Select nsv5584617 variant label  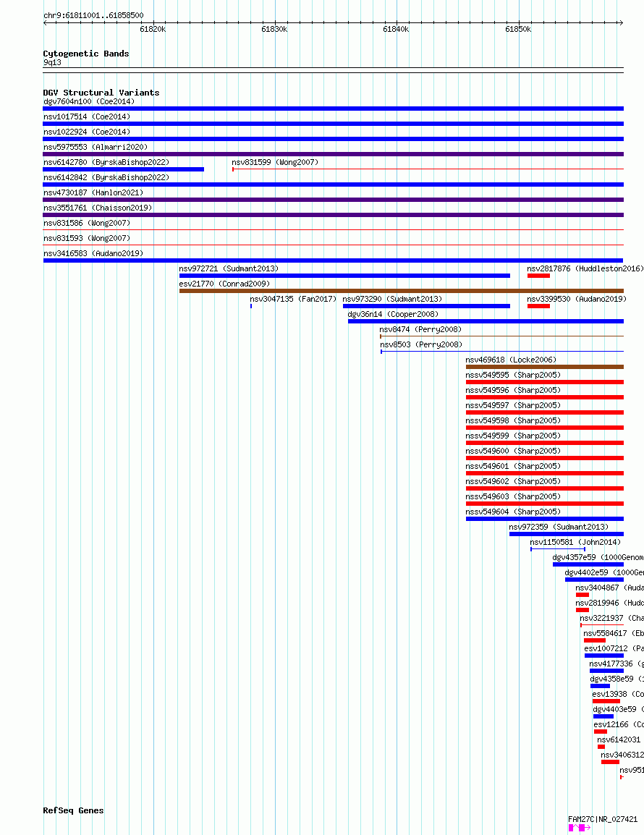click(614, 633)
